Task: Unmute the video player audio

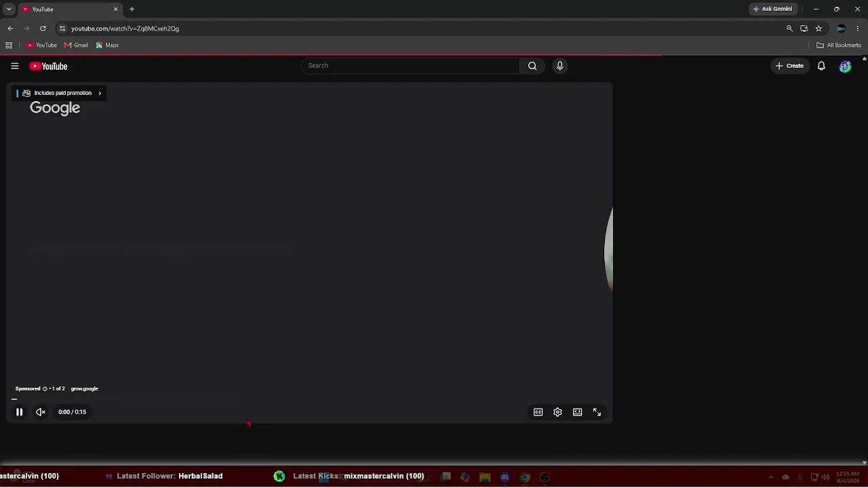Action: [41, 412]
